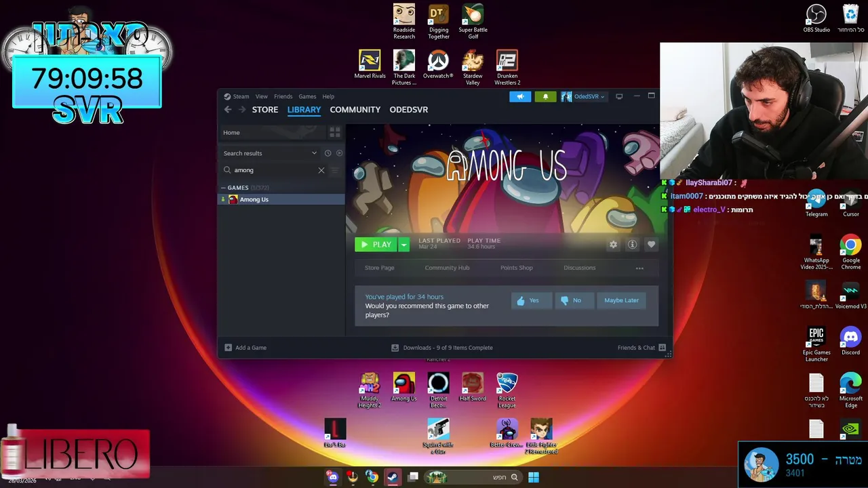Open Windows Start button
The width and height of the screenshot is (868, 488).
(534, 477)
